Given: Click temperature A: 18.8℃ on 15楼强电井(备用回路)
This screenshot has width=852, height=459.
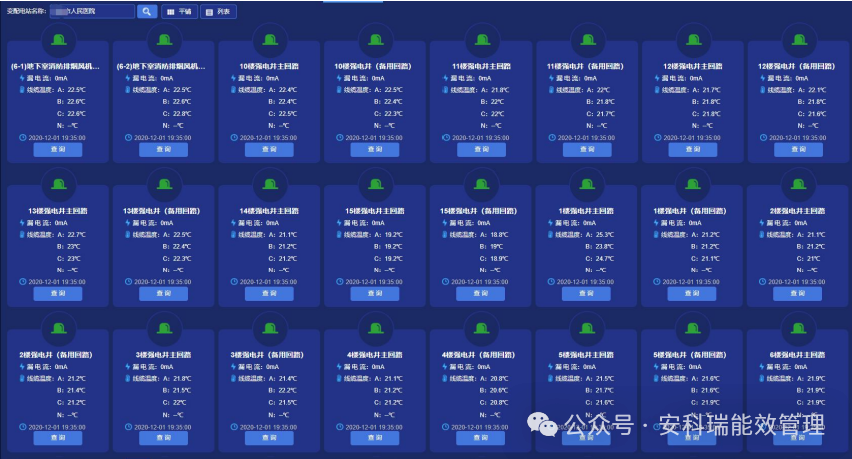Looking at the screenshot, I should coord(494,235).
